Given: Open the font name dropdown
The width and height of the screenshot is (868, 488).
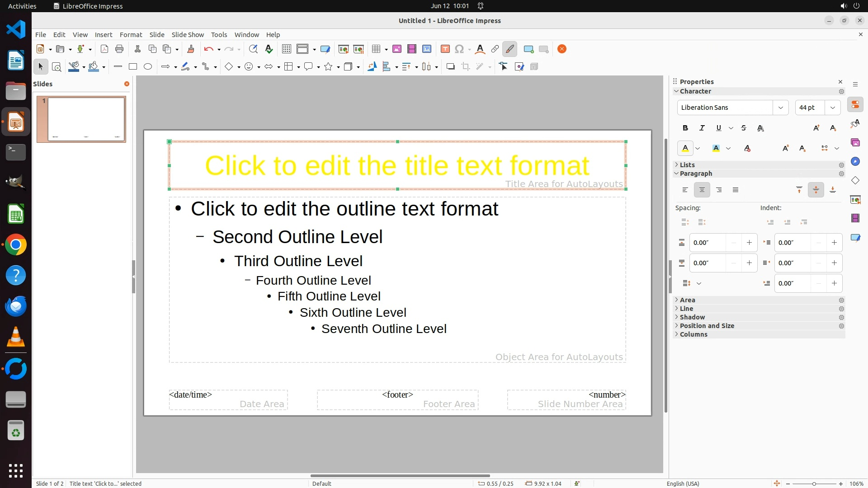Looking at the screenshot, I should [780, 108].
